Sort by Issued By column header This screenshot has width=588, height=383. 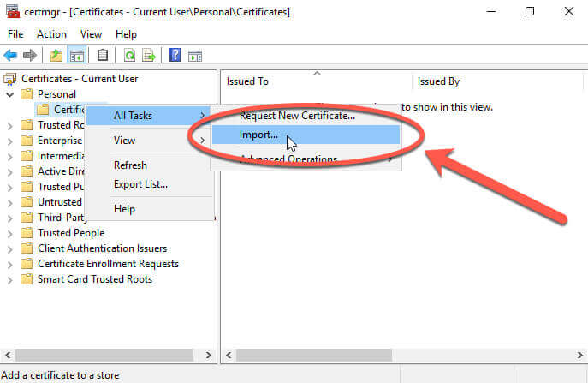coord(498,81)
